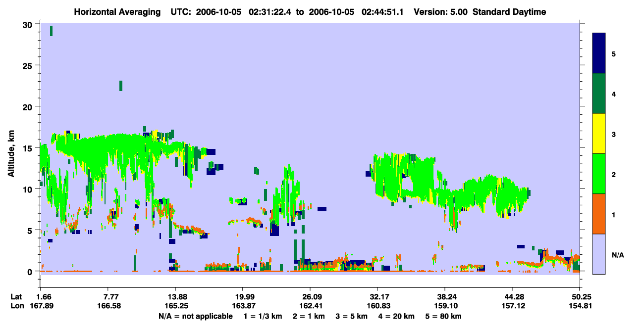The height and width of the screenshot is (330, 644).
Task: Click the colorbar label 2
Action: point(614,175)
